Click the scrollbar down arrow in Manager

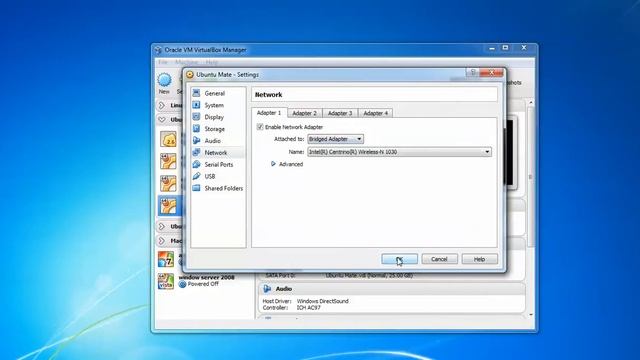point(531,315)
